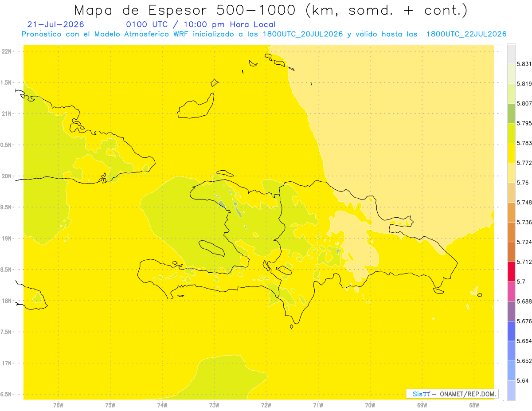532x411 pixels.
Task: Click the legend value 5.795
Action: click(x=524, y=123)
